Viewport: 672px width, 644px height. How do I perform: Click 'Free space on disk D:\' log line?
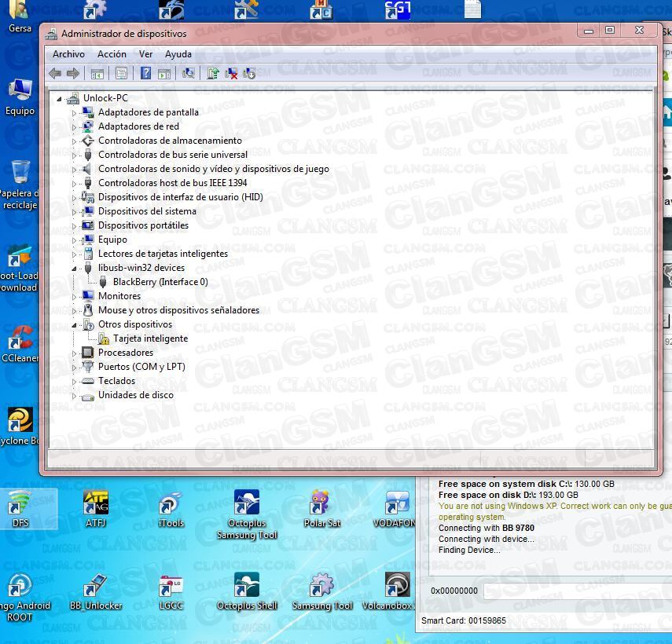coord(508,495)
